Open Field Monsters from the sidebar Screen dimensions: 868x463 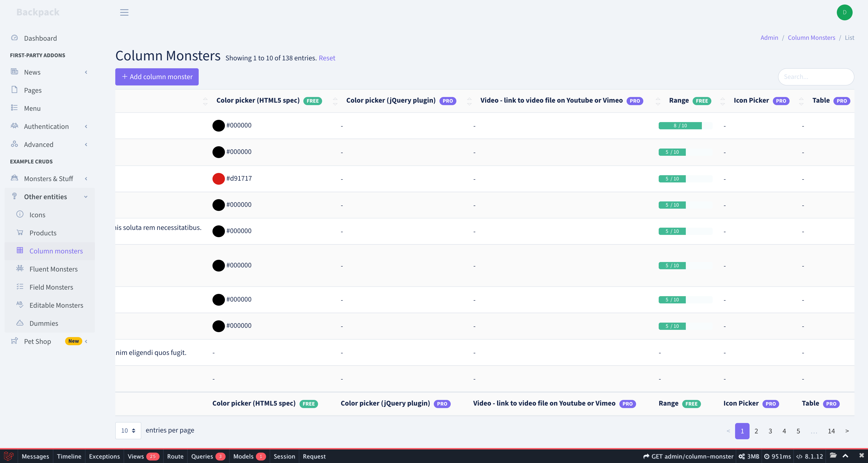pyautogui.click(x=51, y=287)
